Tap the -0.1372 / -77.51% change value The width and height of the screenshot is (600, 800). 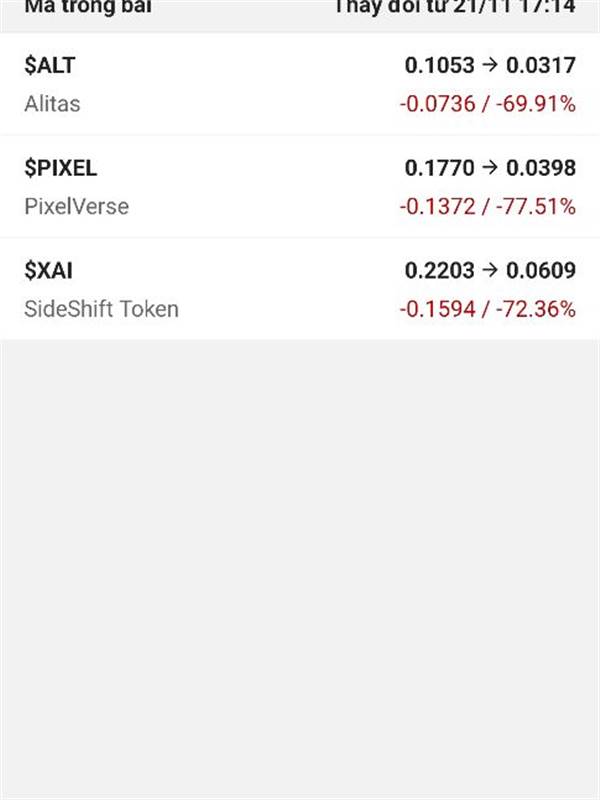coord(488,207)
